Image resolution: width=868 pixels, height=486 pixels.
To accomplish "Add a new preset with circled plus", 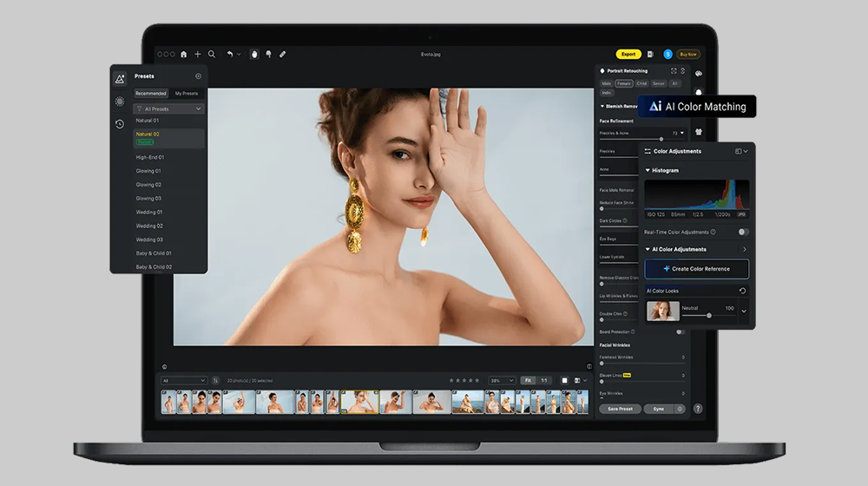I will pos(198,76).
